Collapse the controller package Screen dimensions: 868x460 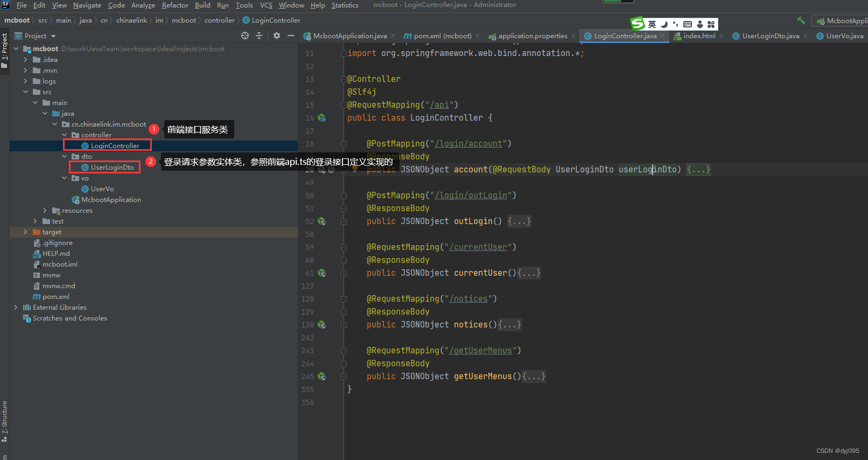[64, 135]
